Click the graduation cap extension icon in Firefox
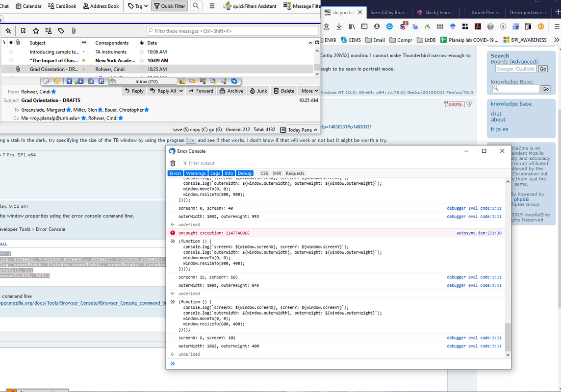This screenshot has width=561, height=392. [x=452, y=26]
